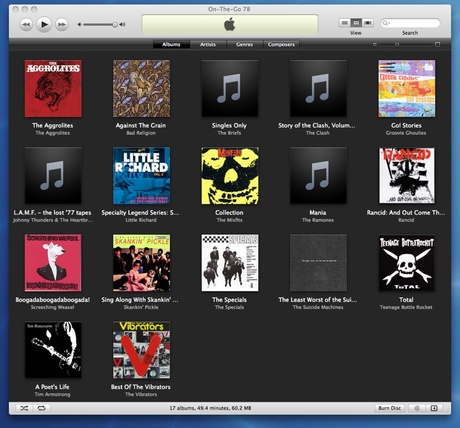
Task: Click 'Johnny Thunders & The Heartbr...' text
Action: pos(53,220)
